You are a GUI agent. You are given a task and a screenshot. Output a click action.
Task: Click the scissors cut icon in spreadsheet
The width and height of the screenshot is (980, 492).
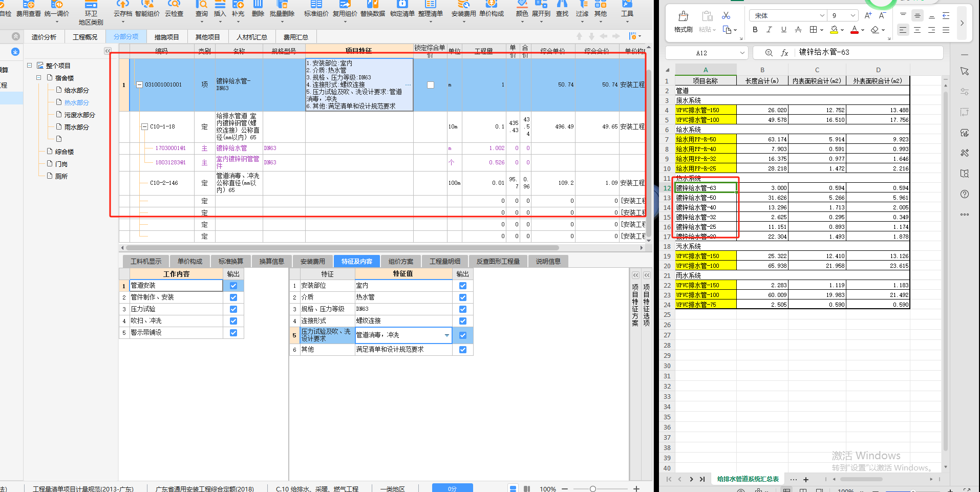pos(726,16)
